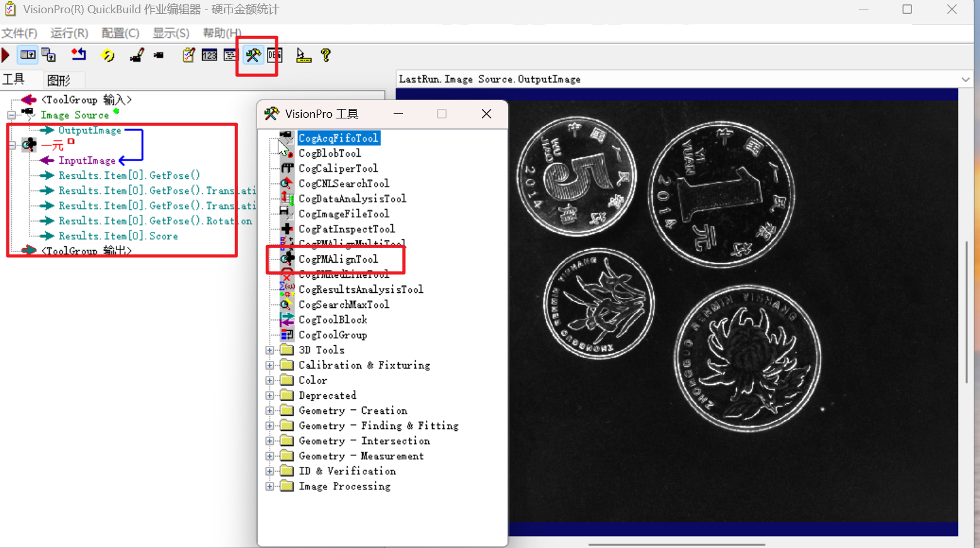Click the vertical scrollbar beside the image
The height and width of the screenshot is (548, 980).
966,312
